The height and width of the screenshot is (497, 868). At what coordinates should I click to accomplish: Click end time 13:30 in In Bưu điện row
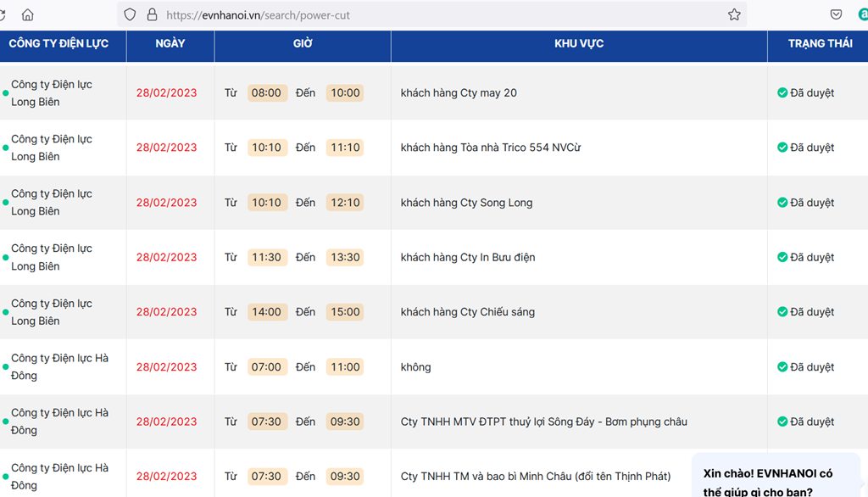point(345,257)
